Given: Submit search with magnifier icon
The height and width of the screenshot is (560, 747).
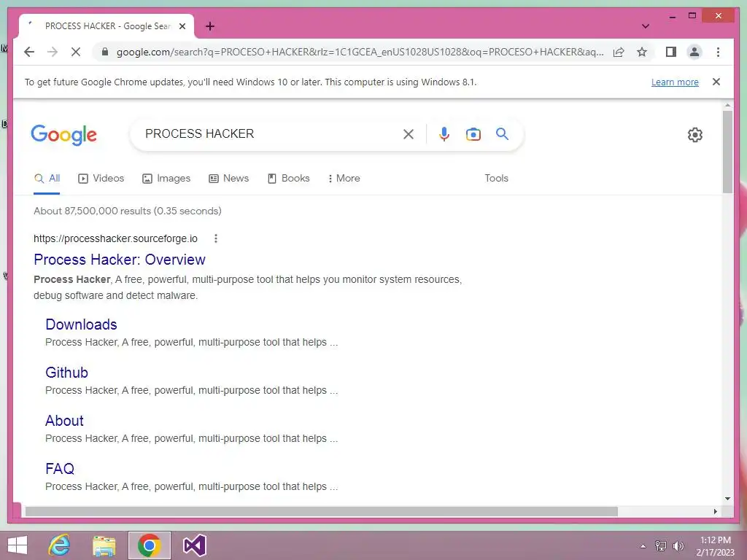Looking at the screenshot, I should [x=502, y=134].
